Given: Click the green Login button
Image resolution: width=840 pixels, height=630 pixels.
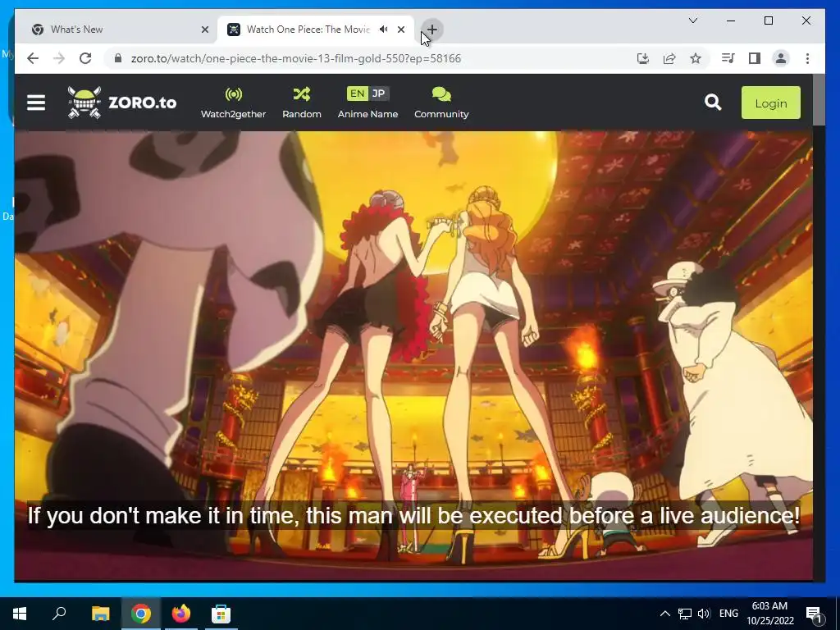Looking at the screenshot, I should tap(771, 103).
